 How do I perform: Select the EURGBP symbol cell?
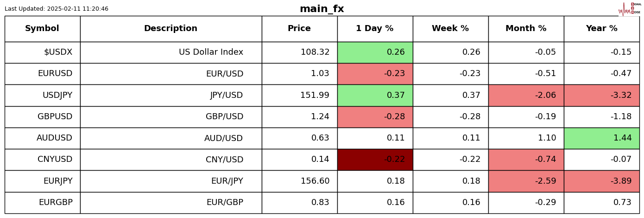coord(42,203)
